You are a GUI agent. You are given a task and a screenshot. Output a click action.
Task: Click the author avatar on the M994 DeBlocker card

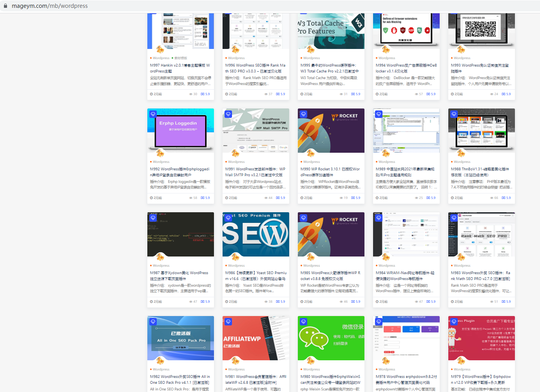coord(386,49)
